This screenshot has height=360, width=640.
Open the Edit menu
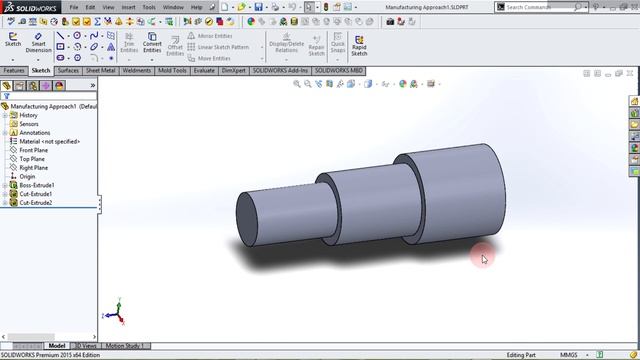[90, 7]
